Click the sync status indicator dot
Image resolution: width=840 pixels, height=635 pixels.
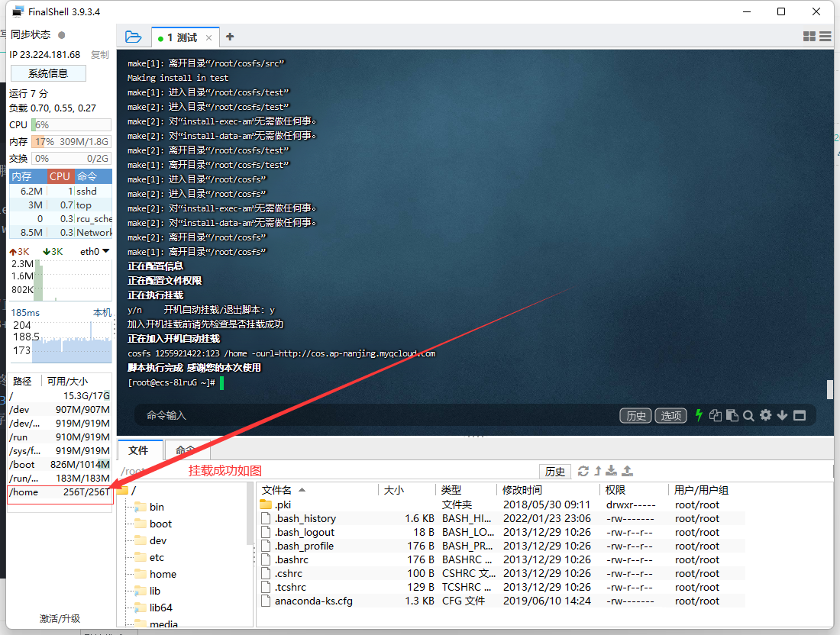point(62,35)
